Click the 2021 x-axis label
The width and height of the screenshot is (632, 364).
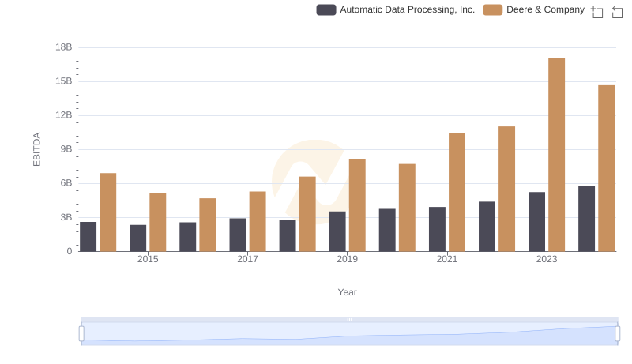[447, 259]
